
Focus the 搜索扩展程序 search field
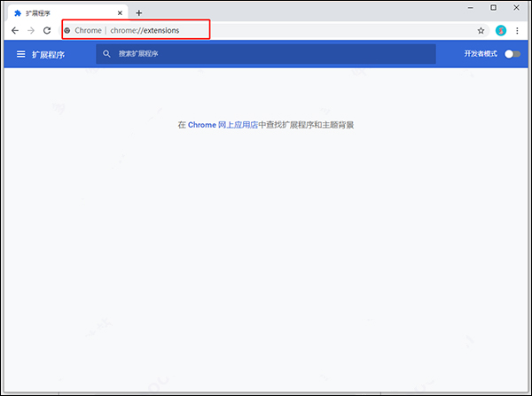(266, 54)
